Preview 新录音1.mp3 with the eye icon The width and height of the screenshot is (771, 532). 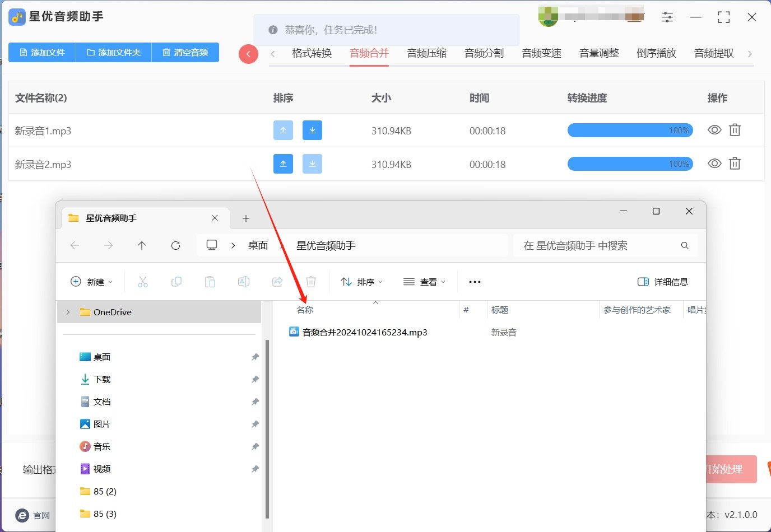714,130
